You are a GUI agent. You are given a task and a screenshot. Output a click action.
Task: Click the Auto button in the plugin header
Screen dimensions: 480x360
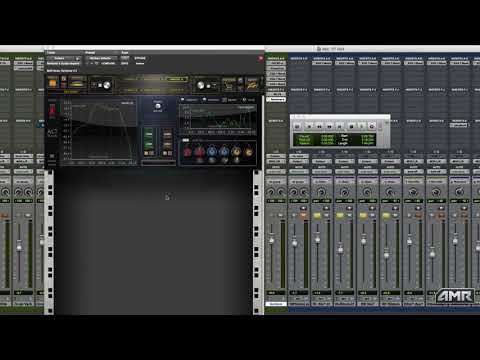click(125, 58)
